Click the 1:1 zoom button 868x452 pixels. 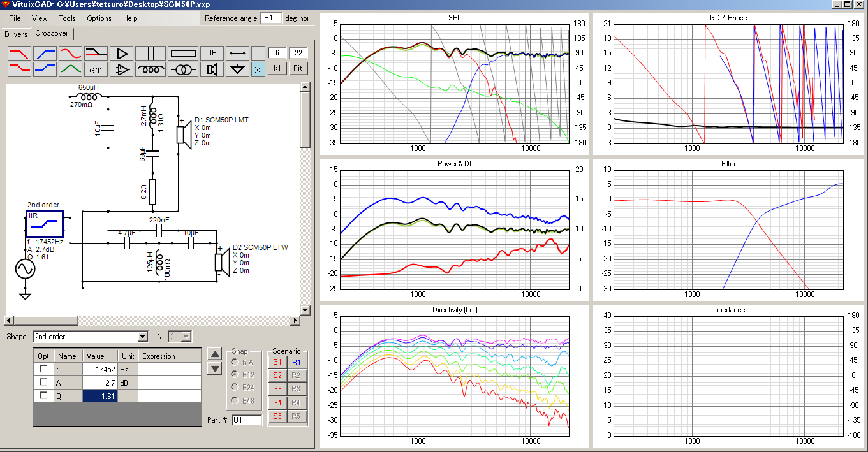click(276, 69)
